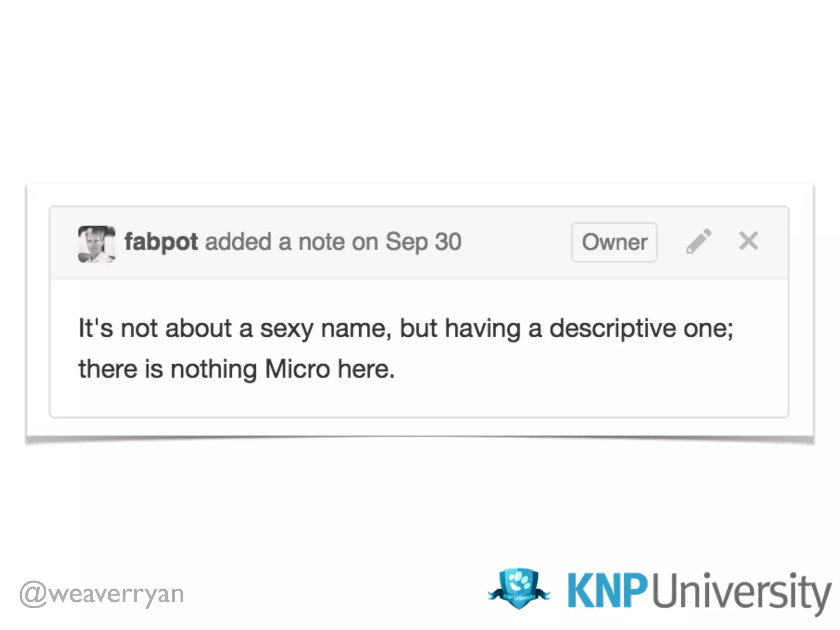Click the phrase "added a note on"

(292, 242)
